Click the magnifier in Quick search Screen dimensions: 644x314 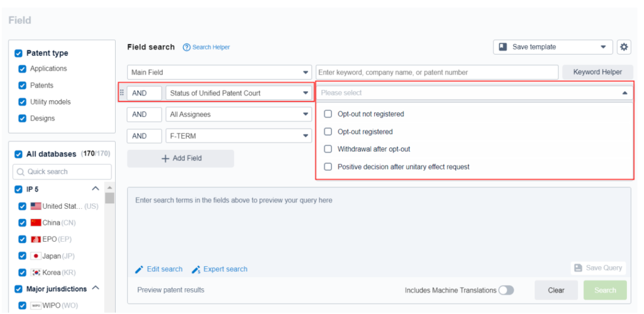click(x=21, y=172)
